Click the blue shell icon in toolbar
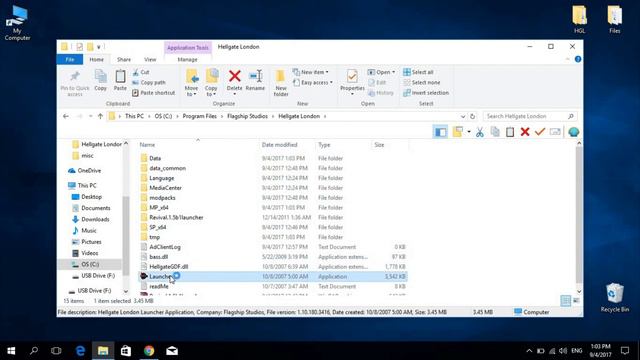Screen dimensions: 640x360 [x=573, y=132]
